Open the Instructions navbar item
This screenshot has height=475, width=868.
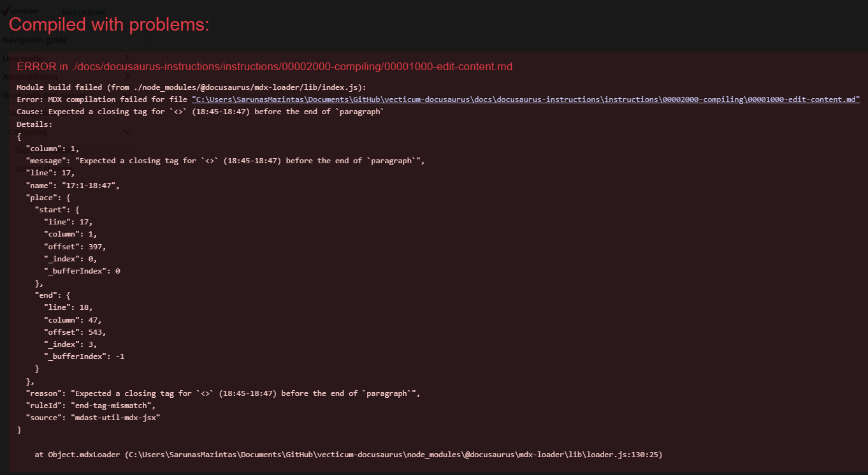[84, 12]
